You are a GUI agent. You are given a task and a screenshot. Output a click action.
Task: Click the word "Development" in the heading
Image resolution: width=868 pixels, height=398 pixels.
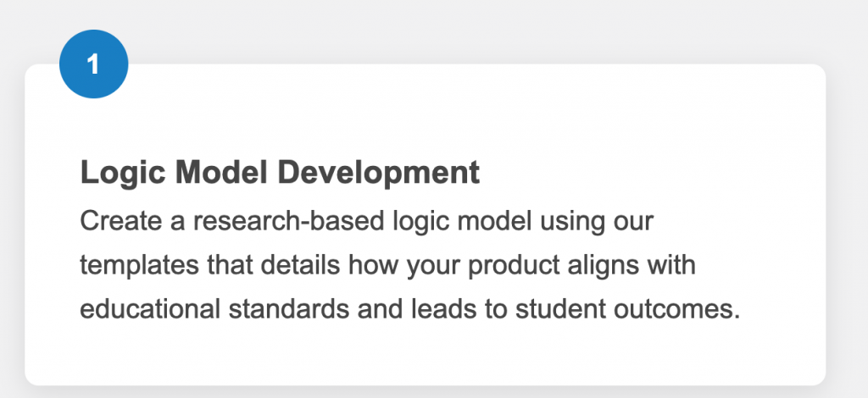coord(378,173)
